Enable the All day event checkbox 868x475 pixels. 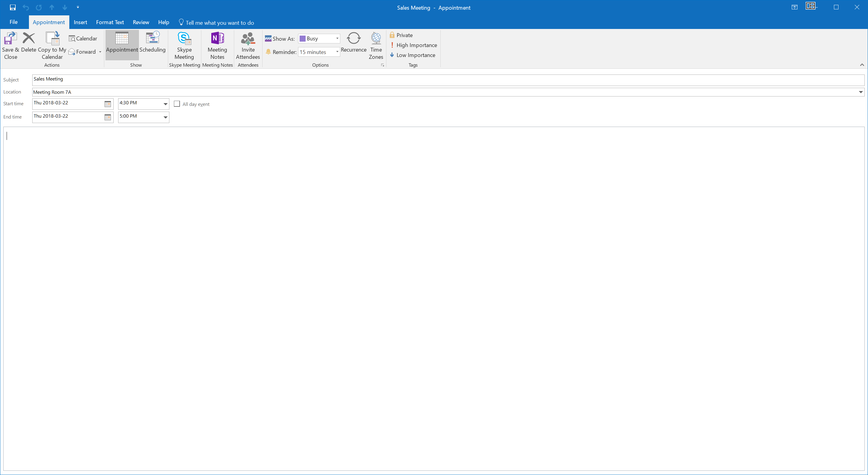[x=177, y=104]
